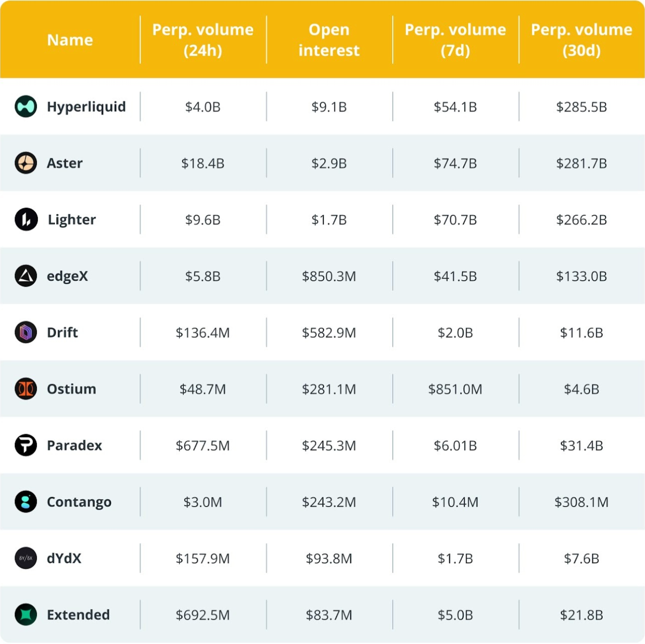Open the Hyperliquid name link

(x=86, y=107)
